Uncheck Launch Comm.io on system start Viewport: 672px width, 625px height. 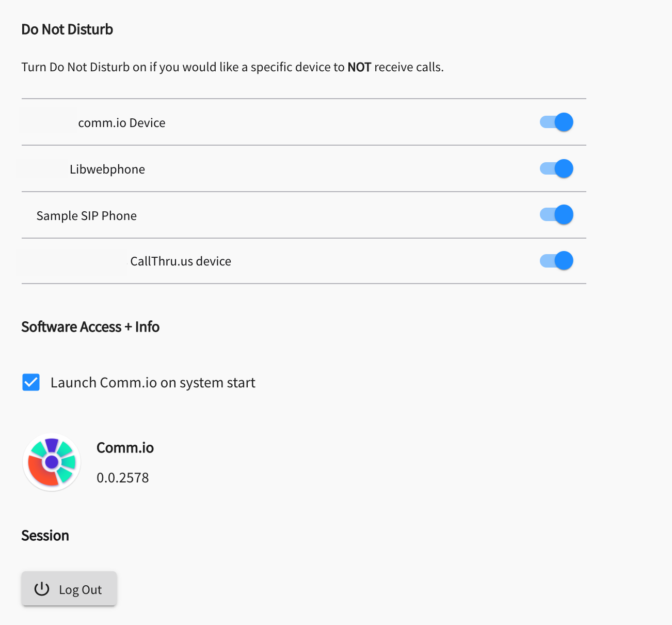pyautogui.click(x=31, y=383)
